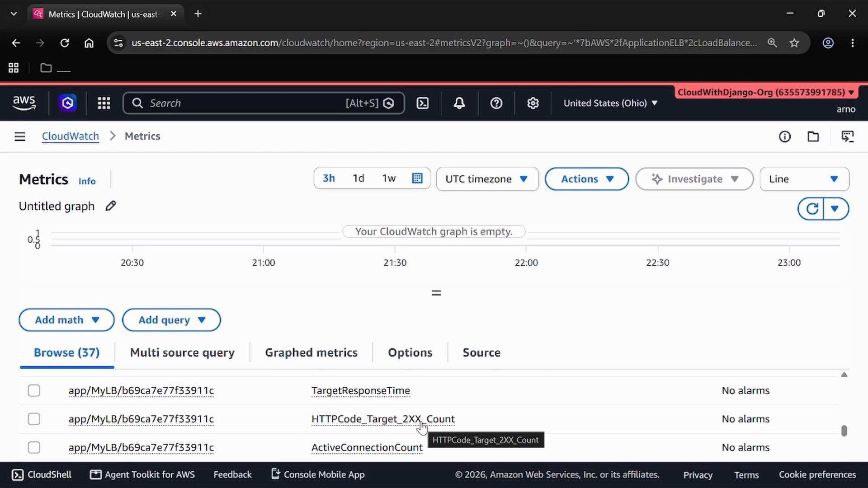This screenshot has width=868, height=488.
Task: Check the TargetResponseTime metric checkbox
Action: click(x=34, y=390)
